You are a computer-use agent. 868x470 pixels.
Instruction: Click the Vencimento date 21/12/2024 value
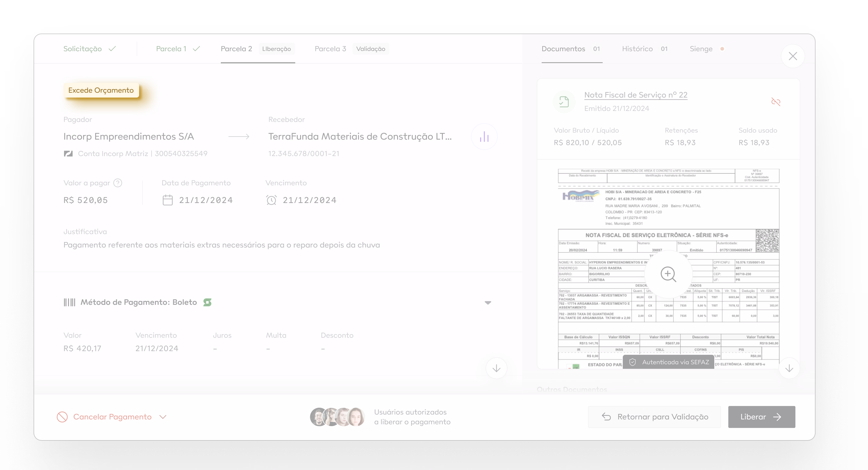click(310, 200)
